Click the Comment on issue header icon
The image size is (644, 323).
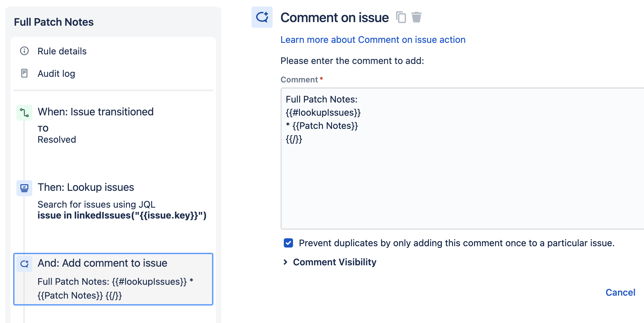[x=262, y=17]
